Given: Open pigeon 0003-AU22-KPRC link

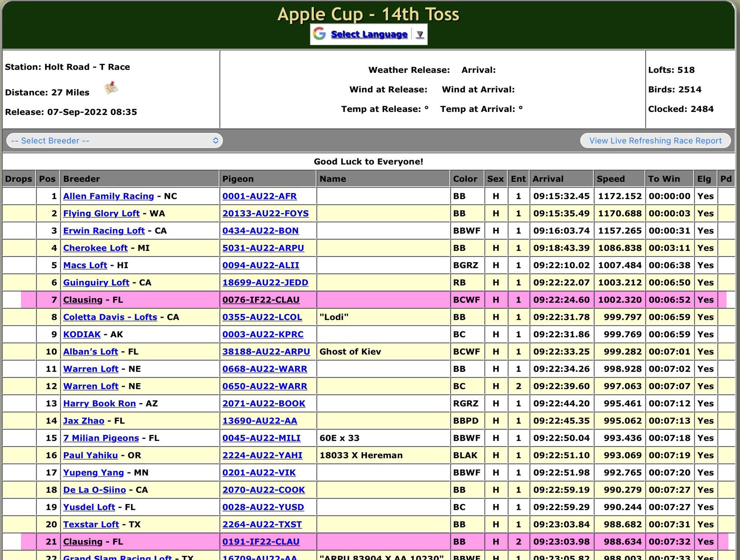Looking at the screenshot, I should click(x=263, y=334).
